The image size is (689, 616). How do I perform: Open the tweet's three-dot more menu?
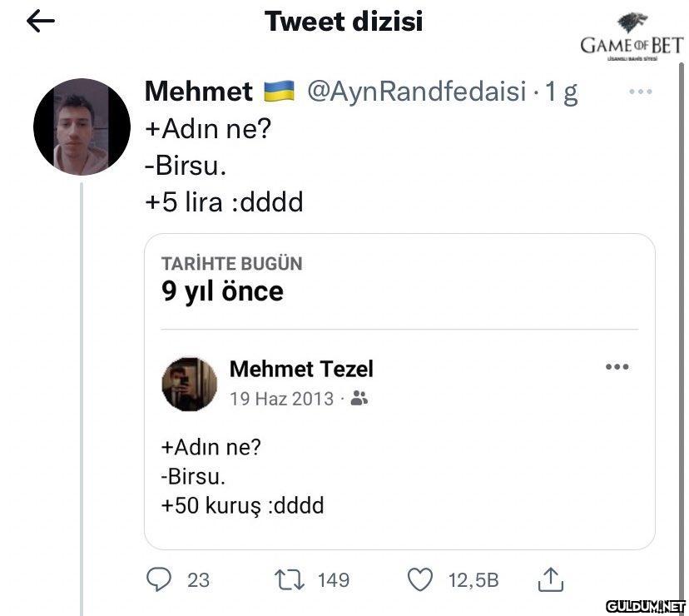(x=640, y=92)
